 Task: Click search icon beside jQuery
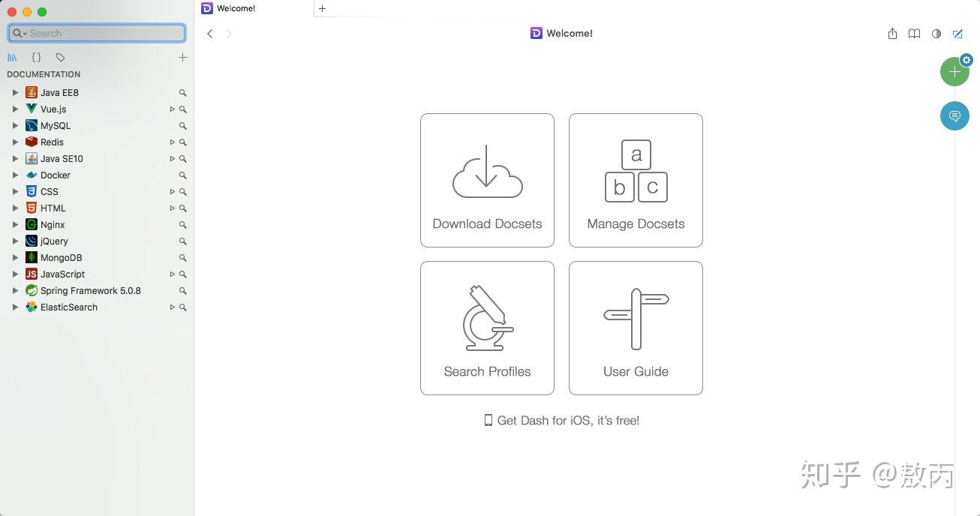click(182, 241)
